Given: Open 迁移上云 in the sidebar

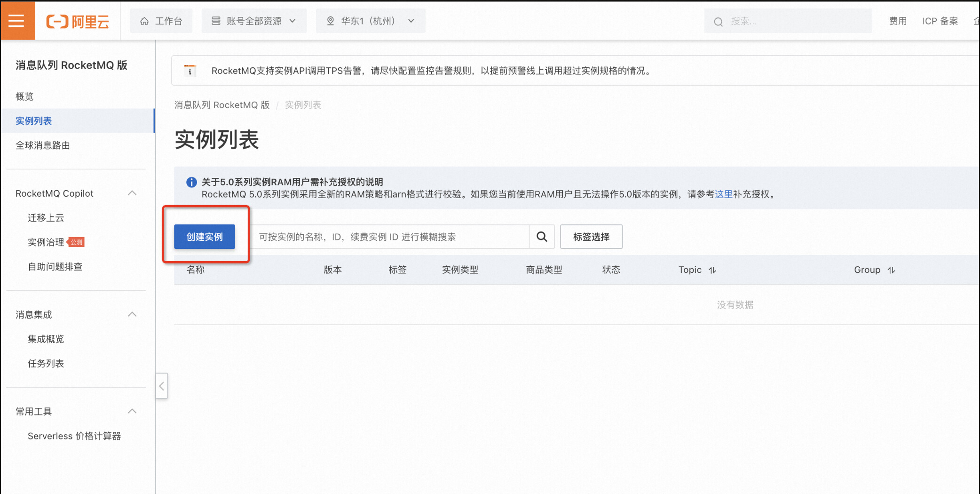Looking at the screenshot, I should click(46, 218).
